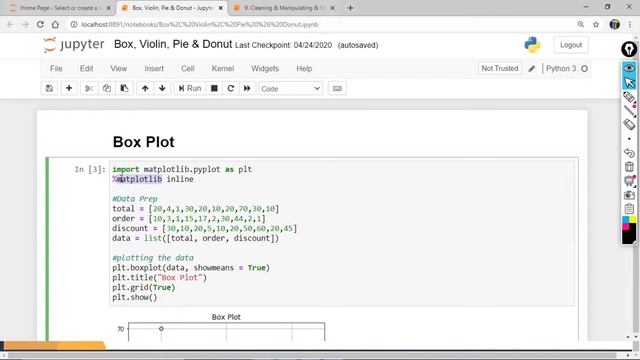Click the #Data Prep comment line

[x=135, y=199]
